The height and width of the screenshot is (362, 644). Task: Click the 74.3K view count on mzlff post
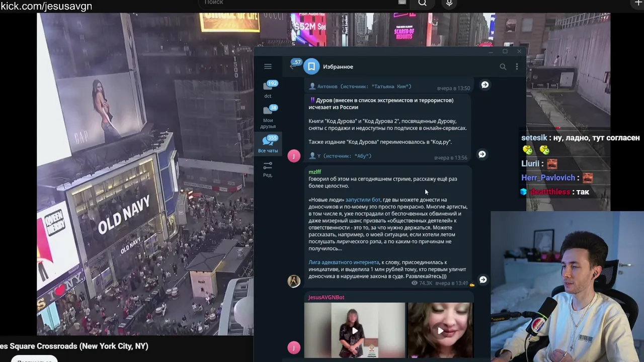[x=422, y=283]
